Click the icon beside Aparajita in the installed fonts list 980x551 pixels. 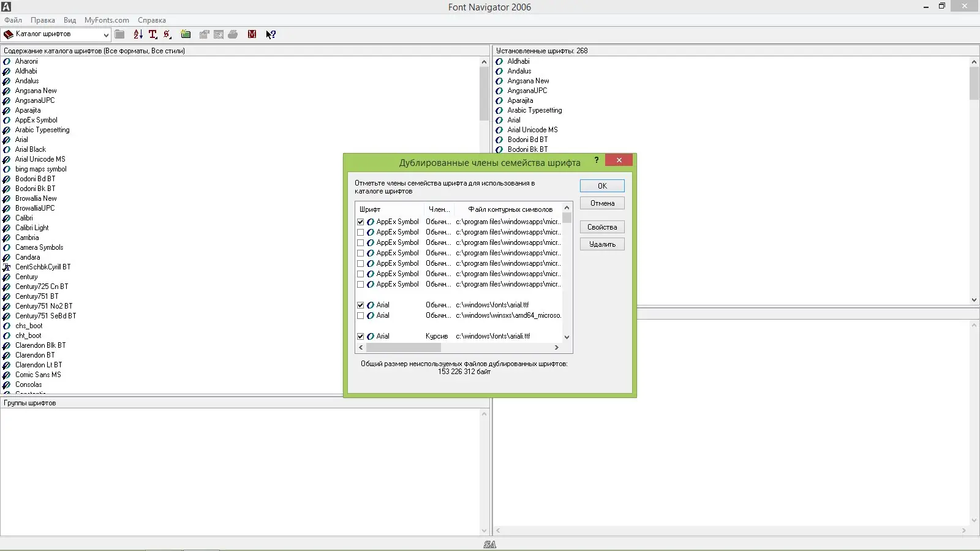pos(499,100)
